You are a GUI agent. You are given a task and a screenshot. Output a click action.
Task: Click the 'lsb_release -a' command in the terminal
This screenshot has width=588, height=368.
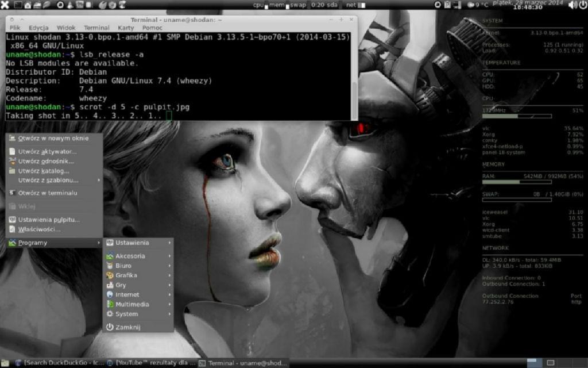(111, 55)
